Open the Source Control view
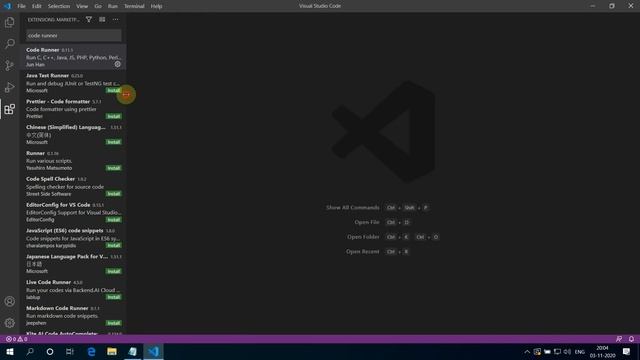 pos(9,65)
